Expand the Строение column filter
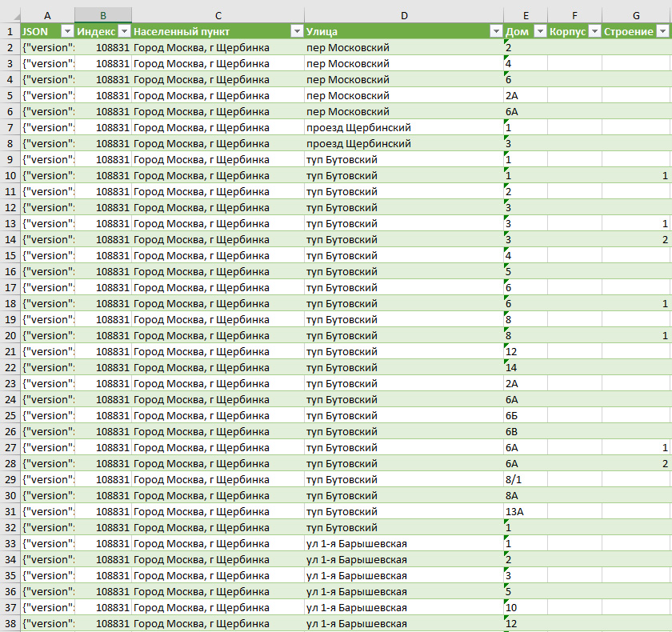 (662, 31)
